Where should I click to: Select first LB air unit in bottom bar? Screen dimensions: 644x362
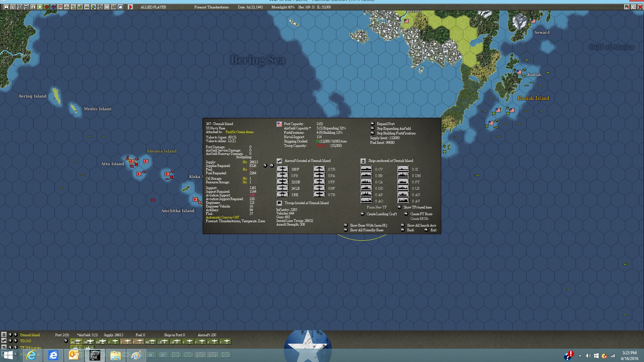(163, 342)
